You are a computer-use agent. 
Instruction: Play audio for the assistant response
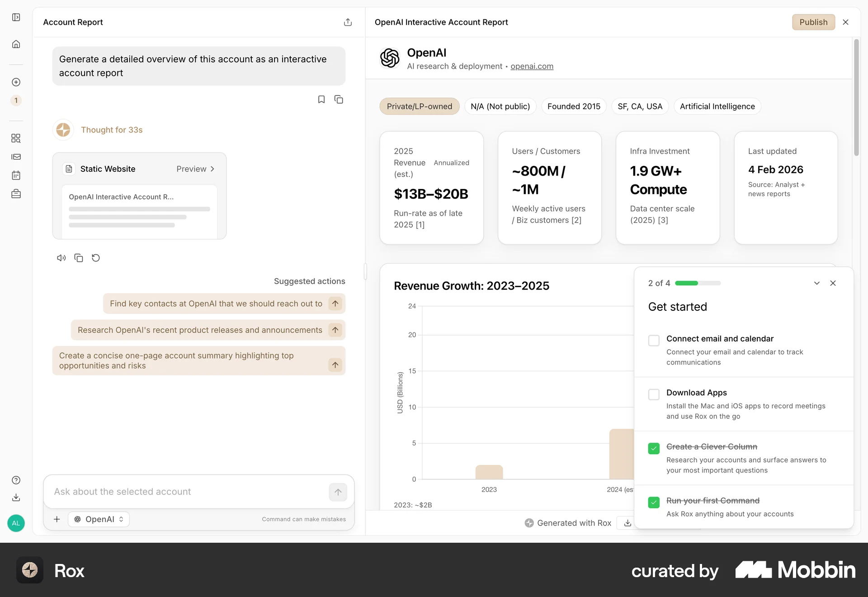click(61, 258)
